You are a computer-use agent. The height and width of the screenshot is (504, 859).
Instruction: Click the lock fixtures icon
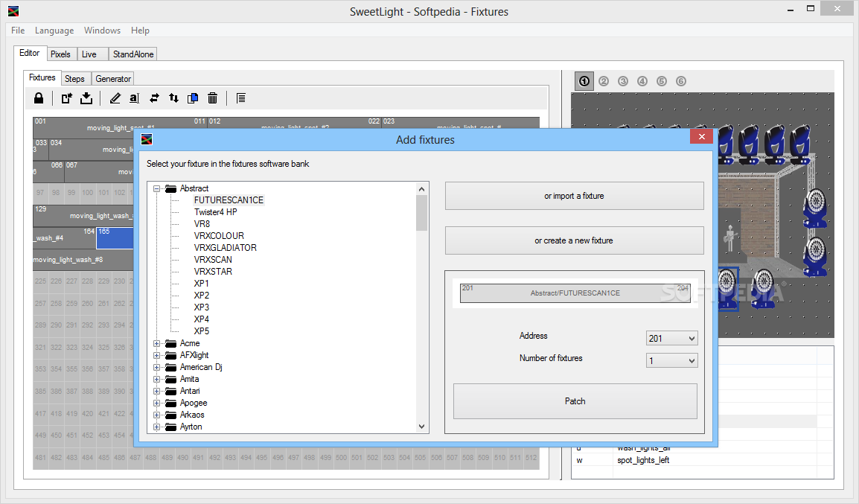(x=39, y=98)
